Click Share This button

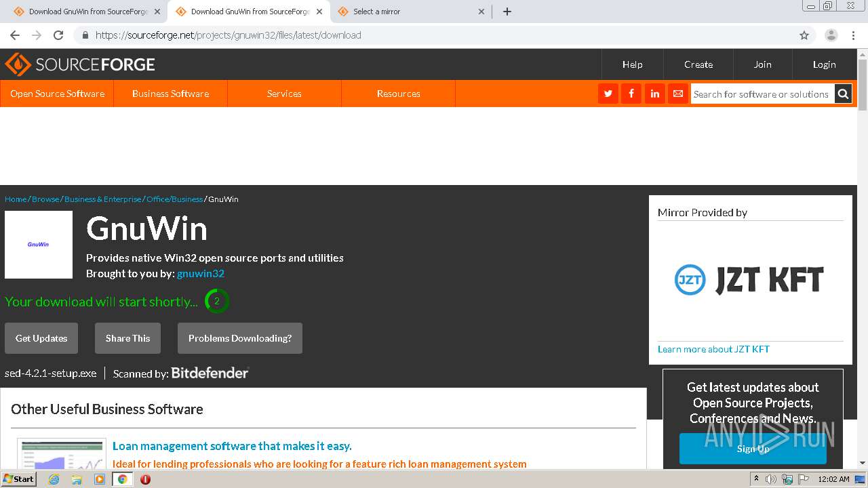pos(127,338)
